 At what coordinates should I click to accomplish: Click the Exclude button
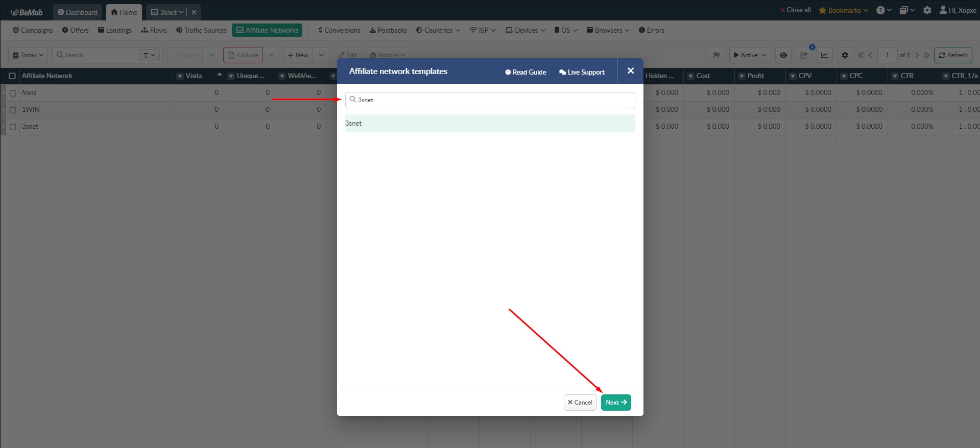(x=243, y=55)
